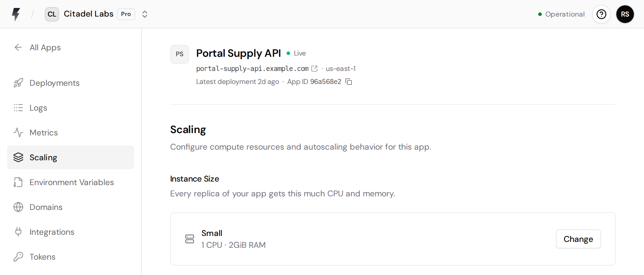Click the rocket icon for Deployments

coord(18,83)
